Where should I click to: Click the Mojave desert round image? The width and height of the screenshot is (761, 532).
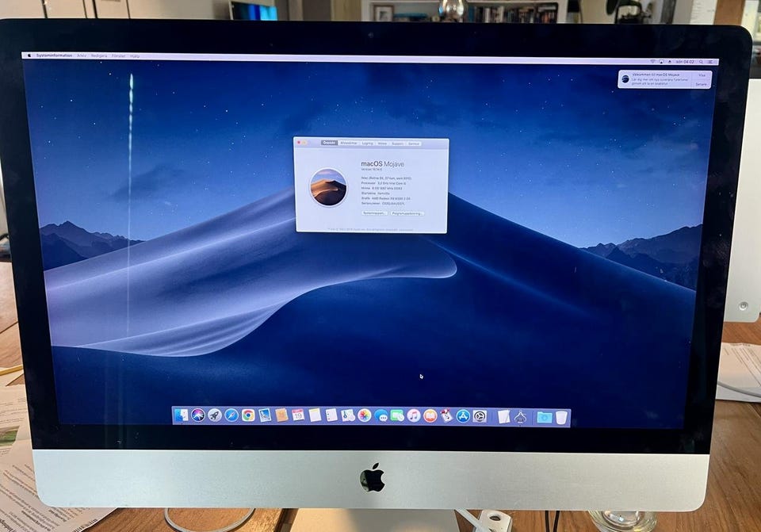(328, 187)
